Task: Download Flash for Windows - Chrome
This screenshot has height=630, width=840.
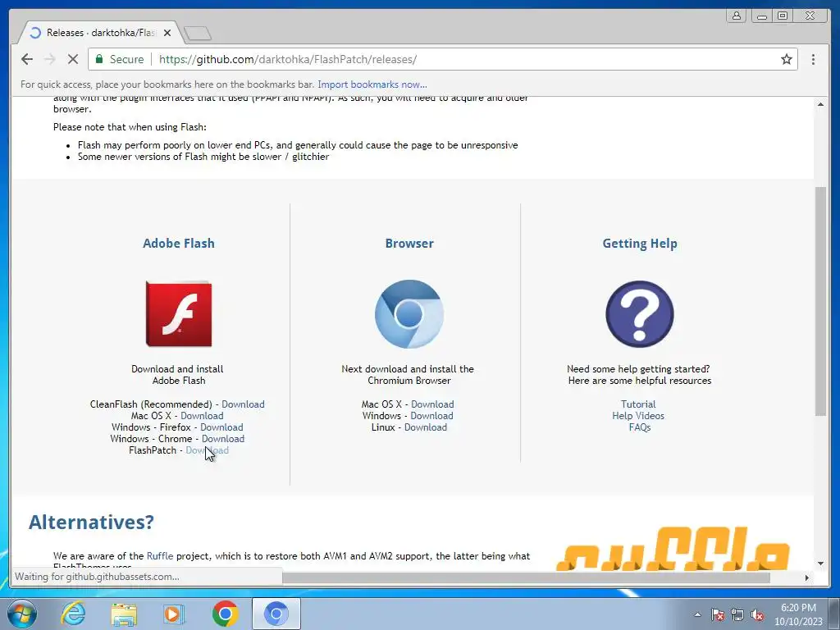Action: coord(223,439)
